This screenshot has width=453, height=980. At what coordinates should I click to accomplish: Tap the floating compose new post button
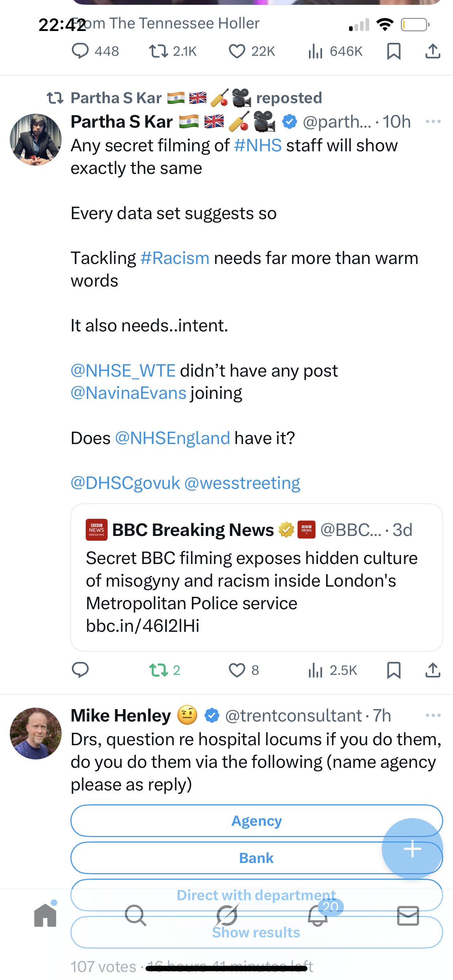(x=412, y=848)
